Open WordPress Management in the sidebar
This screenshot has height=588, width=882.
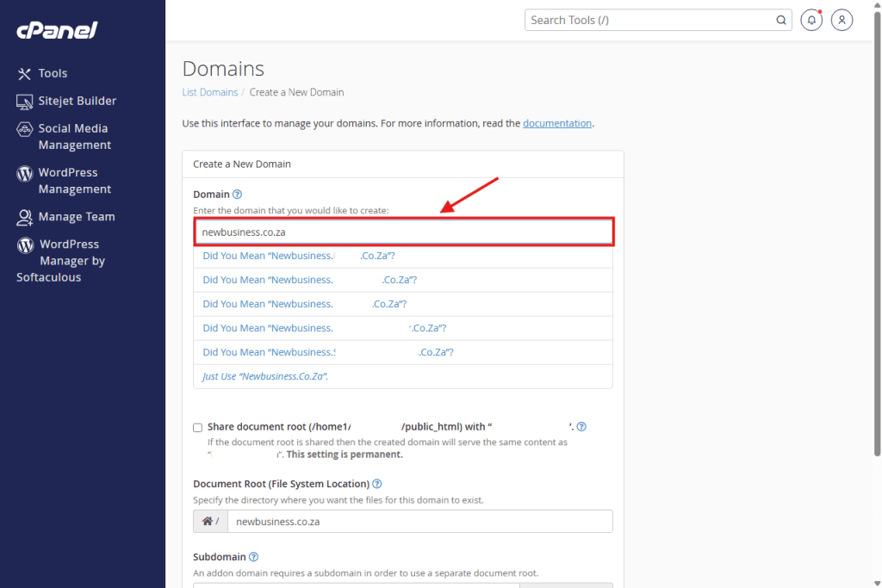[74, 181]
